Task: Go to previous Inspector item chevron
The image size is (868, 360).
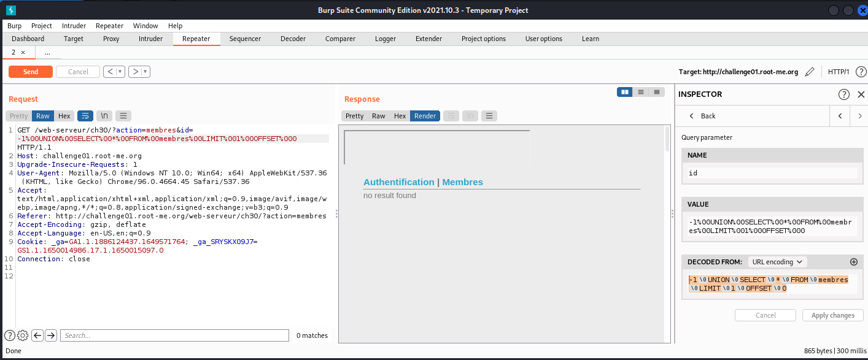Action: pos(839,116)
